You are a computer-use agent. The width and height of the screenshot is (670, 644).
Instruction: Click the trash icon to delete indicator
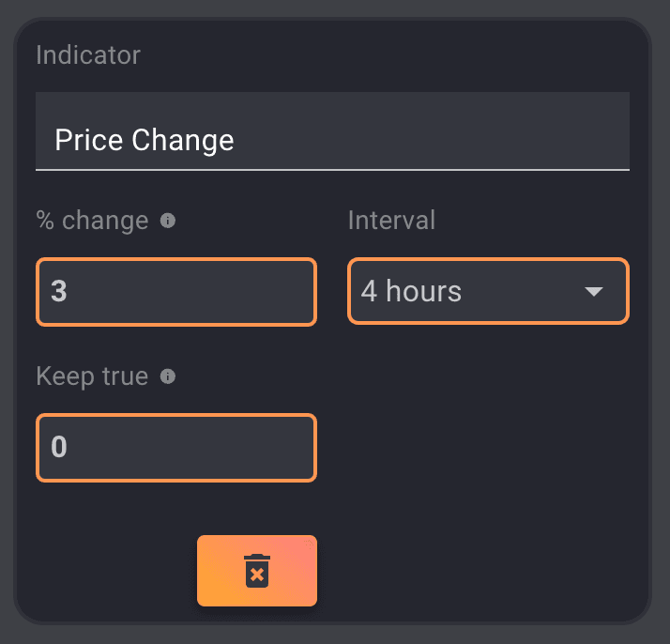[257, 571]
